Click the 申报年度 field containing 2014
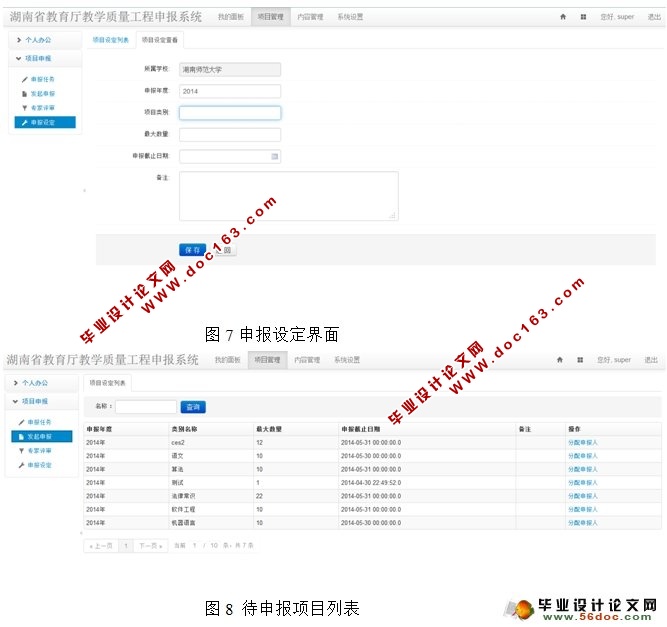Screen dimensions: 667x627 click(230, 91)
